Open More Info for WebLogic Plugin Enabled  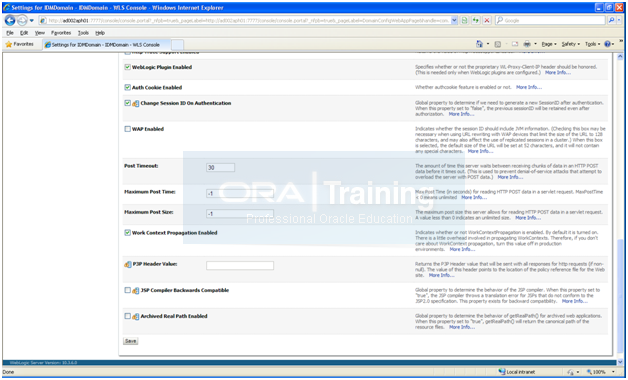point(558,72)
